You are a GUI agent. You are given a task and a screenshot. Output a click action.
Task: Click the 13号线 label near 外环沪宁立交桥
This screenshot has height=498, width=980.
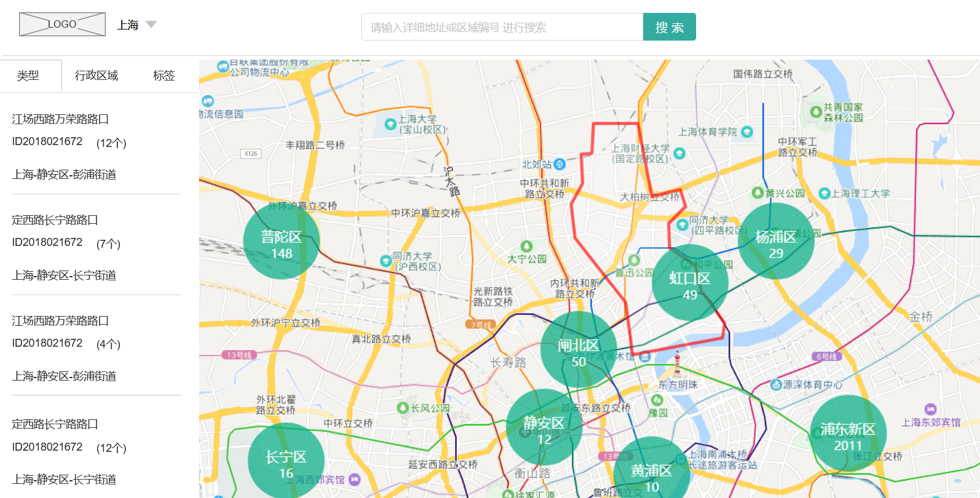[x=240, y=355]
